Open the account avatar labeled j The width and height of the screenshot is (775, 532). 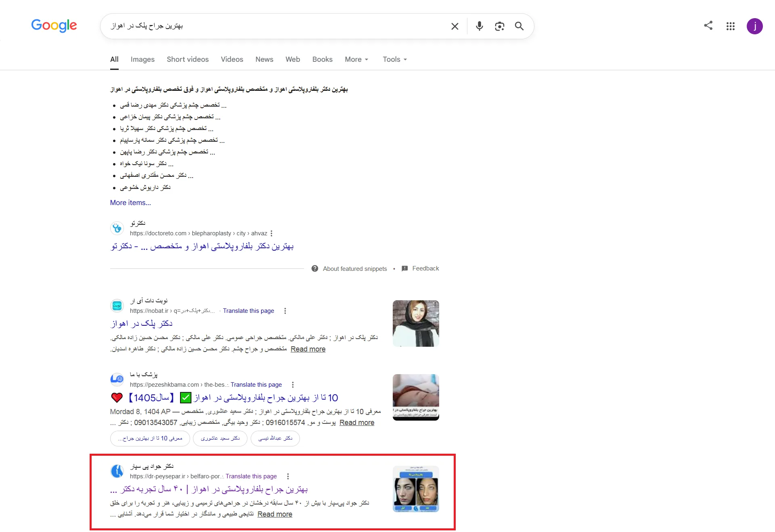click(x=754, y=26)
